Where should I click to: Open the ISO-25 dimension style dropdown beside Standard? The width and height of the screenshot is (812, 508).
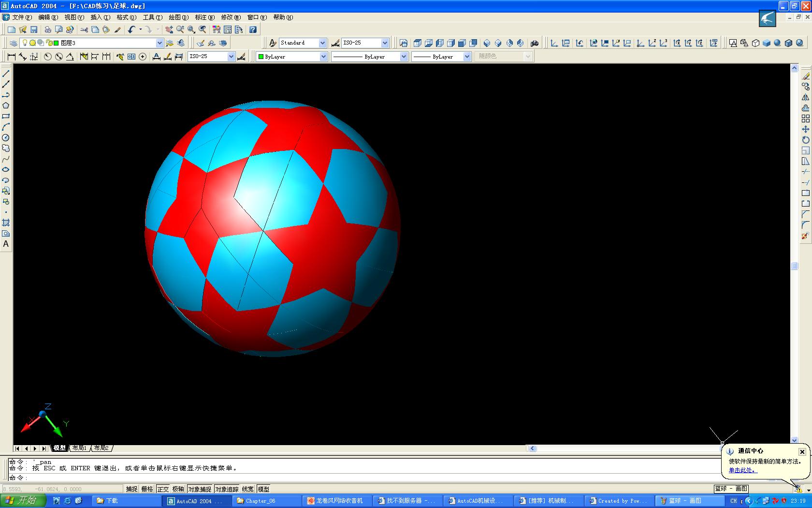click(x=385, y=43)
